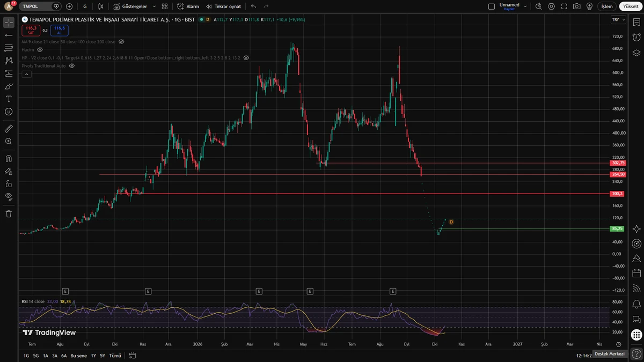Open the indicator templates grid
The width and height of the screenshot is (644, 362).
[165, 6]
